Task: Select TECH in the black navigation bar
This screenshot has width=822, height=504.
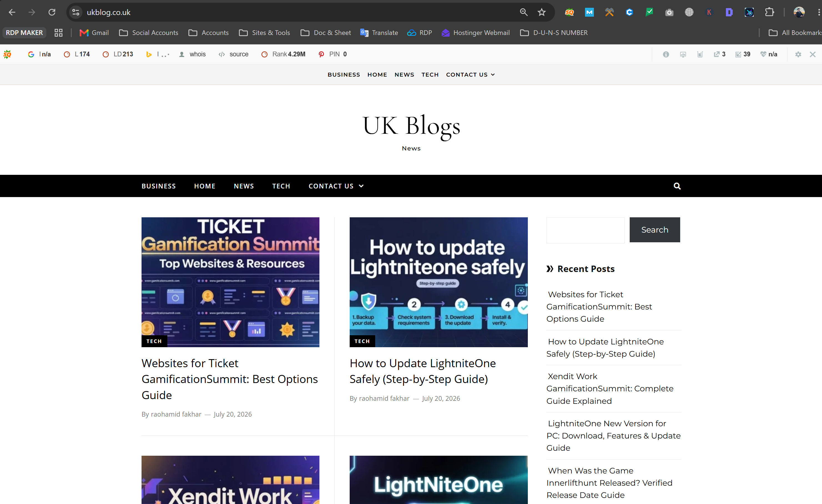Action: coord(281,186)
